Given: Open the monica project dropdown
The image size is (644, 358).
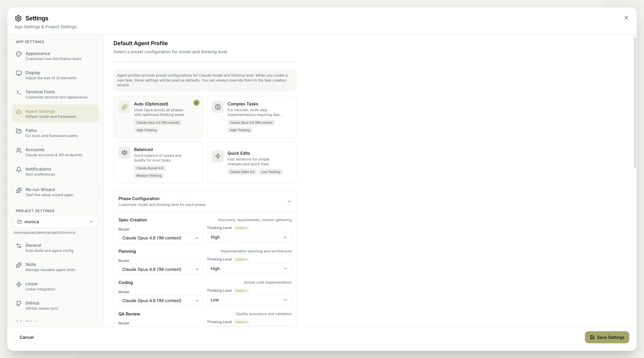Looking at the screenshot, I should [55, 222].
